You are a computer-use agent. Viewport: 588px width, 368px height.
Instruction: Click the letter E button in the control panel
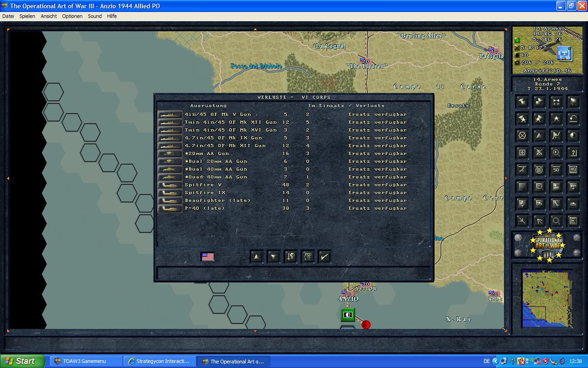point(573,221)
